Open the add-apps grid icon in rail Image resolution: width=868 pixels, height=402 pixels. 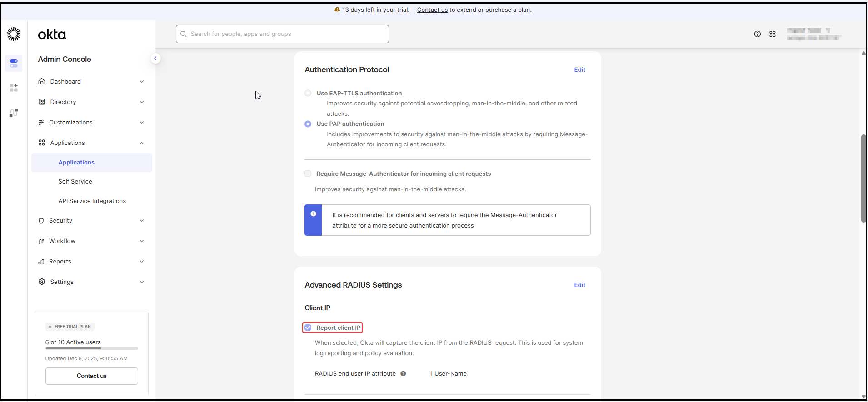tap(14, 88)
